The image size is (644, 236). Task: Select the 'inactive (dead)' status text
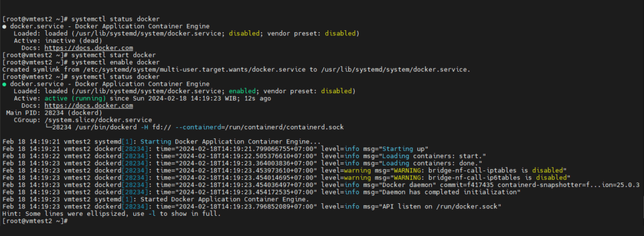click(x=73, y=41)
